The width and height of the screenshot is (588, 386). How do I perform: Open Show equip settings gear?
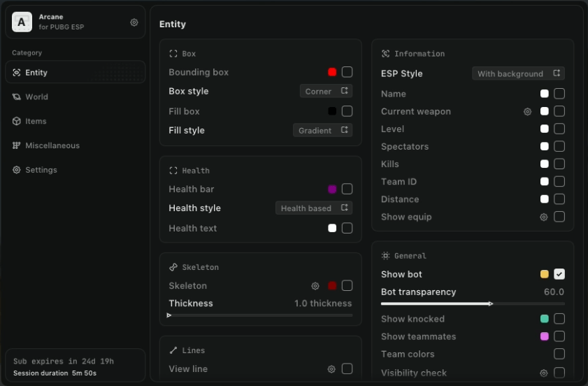click(543, 217)
